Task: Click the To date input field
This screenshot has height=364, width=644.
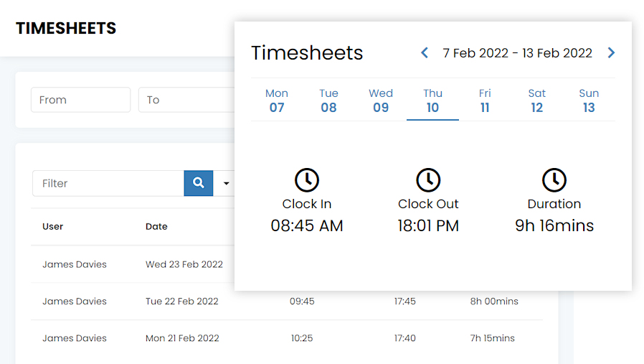Action: tap(186, 100)
